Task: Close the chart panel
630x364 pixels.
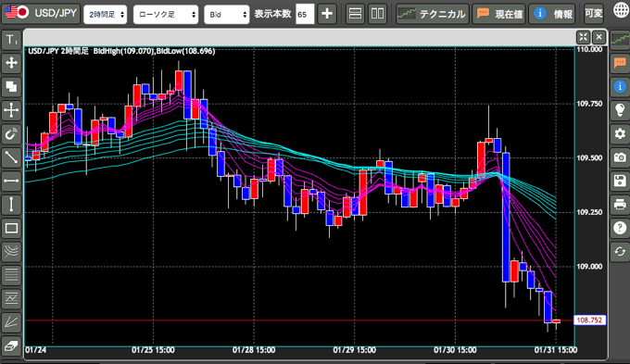Action: (x=598, y=37)
